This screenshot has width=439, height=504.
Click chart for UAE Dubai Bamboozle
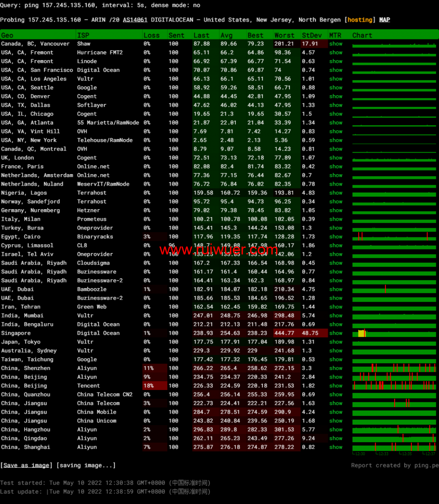click(x=394, y=290)
